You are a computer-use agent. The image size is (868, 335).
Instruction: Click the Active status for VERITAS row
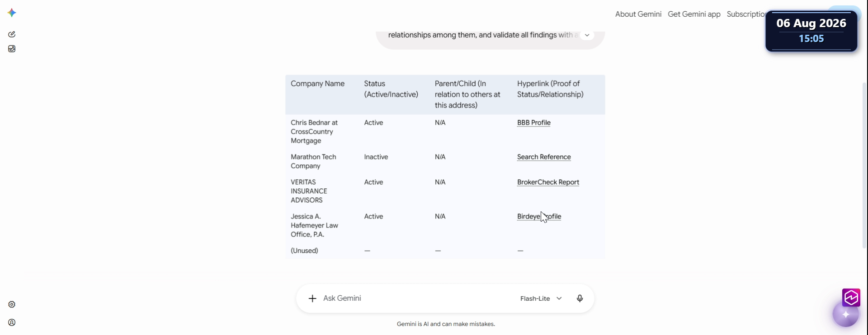tap(373, 182)
